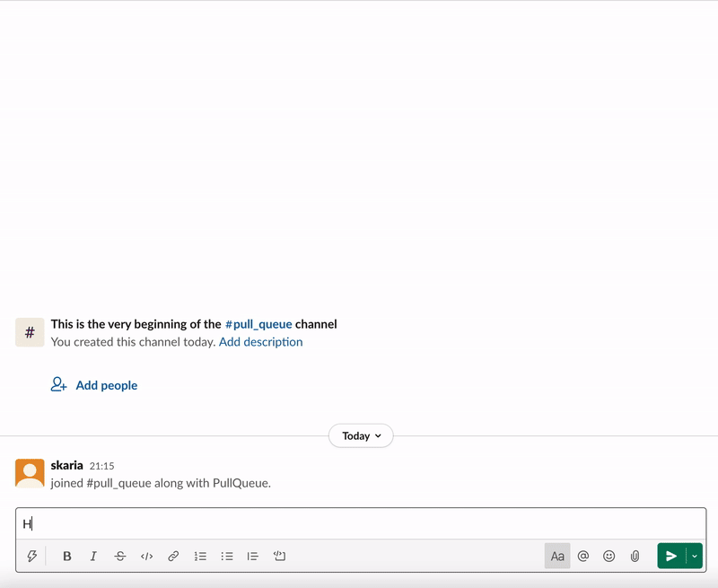
Task: Start an ordered numbered list
Action: (x=200, y=557)
